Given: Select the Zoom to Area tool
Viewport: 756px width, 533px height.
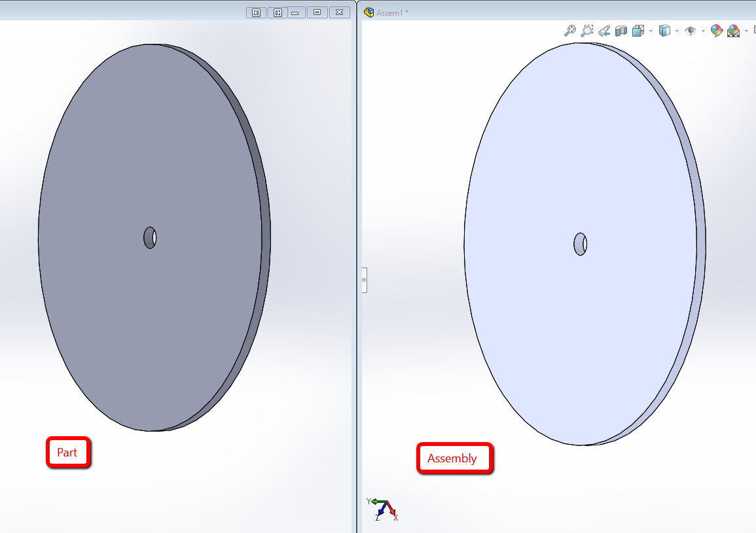Looking at the screenshot, I should (x=586, y=31).
